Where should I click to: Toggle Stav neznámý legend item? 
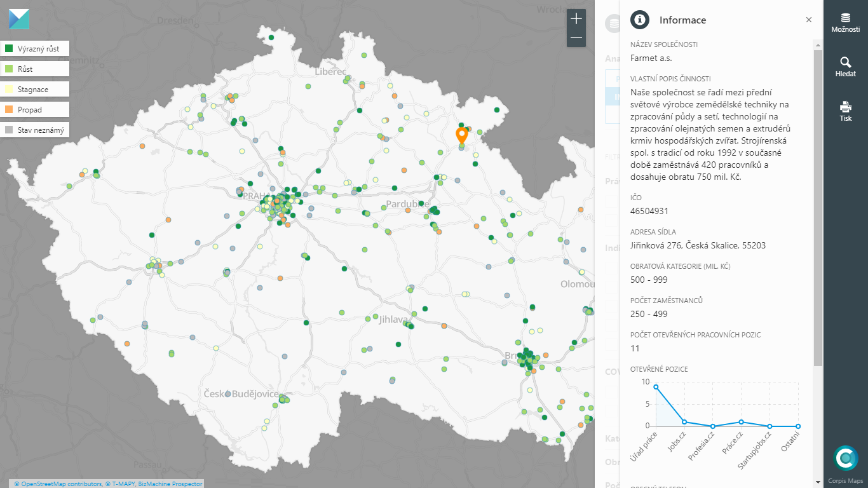(x=34, y=130)
